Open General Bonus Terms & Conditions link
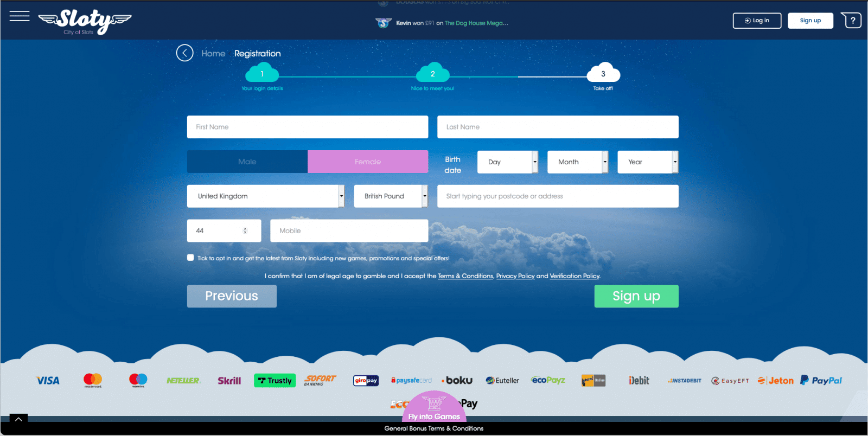Screen dimensions: 868x436 (x=434, y=428)
